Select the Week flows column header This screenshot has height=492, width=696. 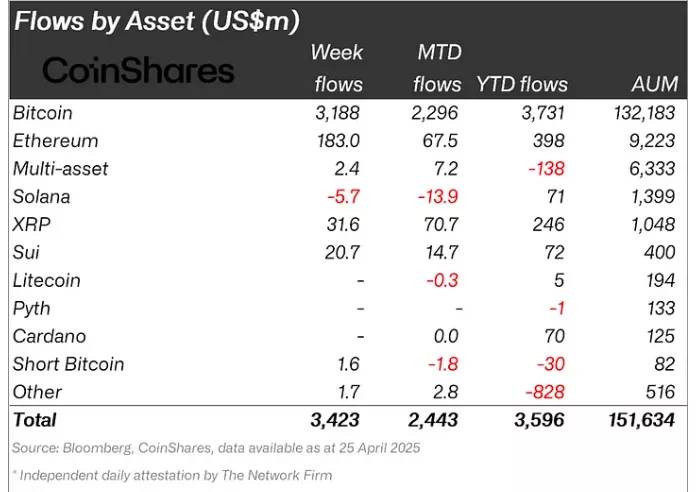[x=337, y=68]
